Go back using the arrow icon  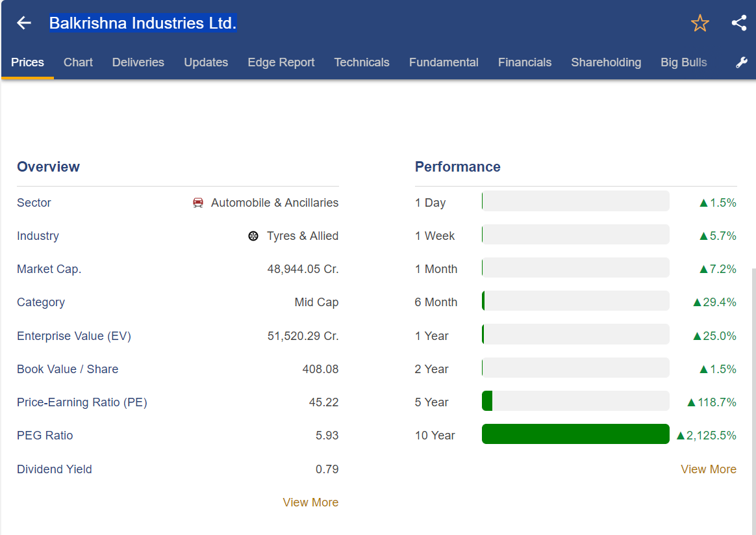(x=23, y=23)
